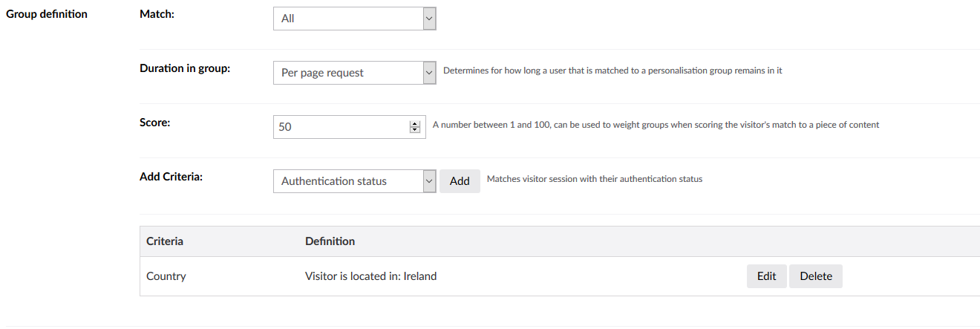Increase Score with the up stepper arrow

(x=414, y=124)
